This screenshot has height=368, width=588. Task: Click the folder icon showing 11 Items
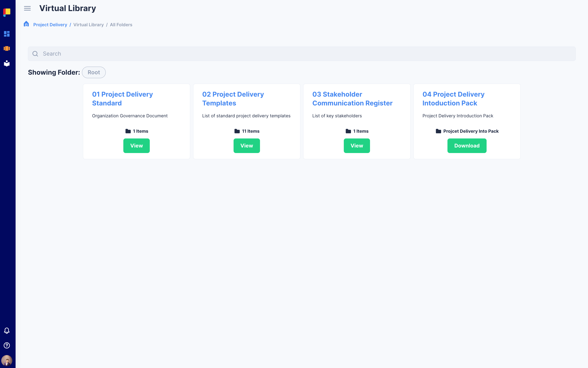237,131
